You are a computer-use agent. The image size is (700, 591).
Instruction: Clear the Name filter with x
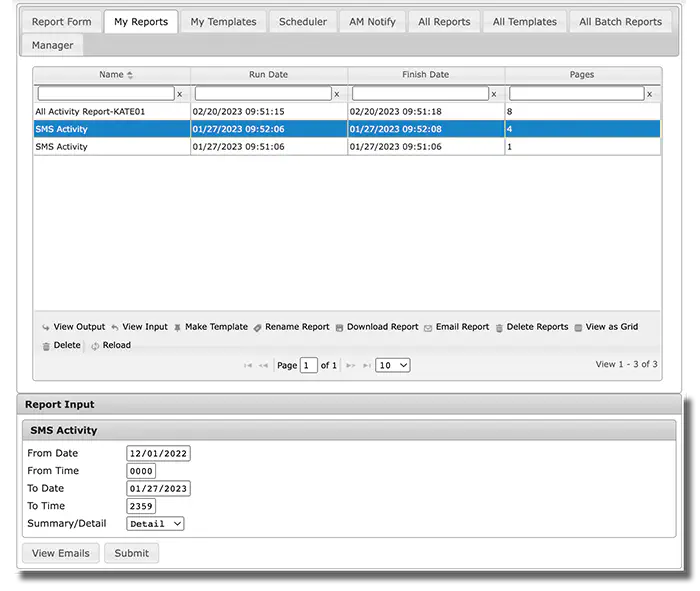tap(179, 94)
